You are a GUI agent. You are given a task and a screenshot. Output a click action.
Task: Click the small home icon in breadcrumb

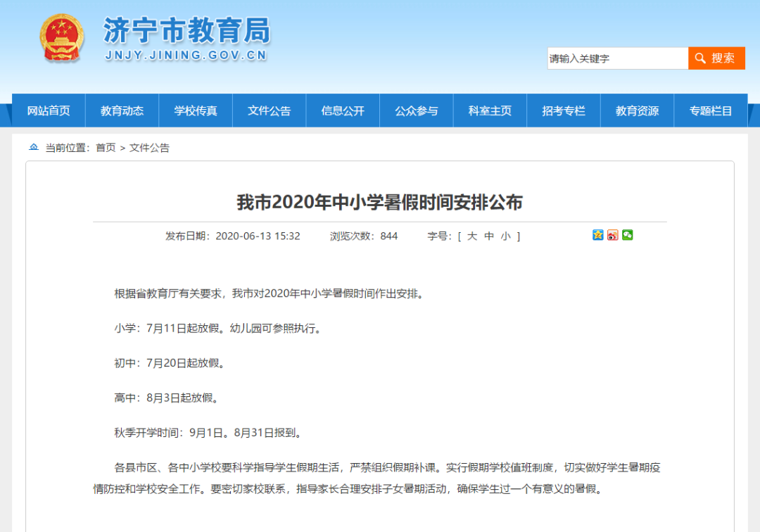click(34, 148)
